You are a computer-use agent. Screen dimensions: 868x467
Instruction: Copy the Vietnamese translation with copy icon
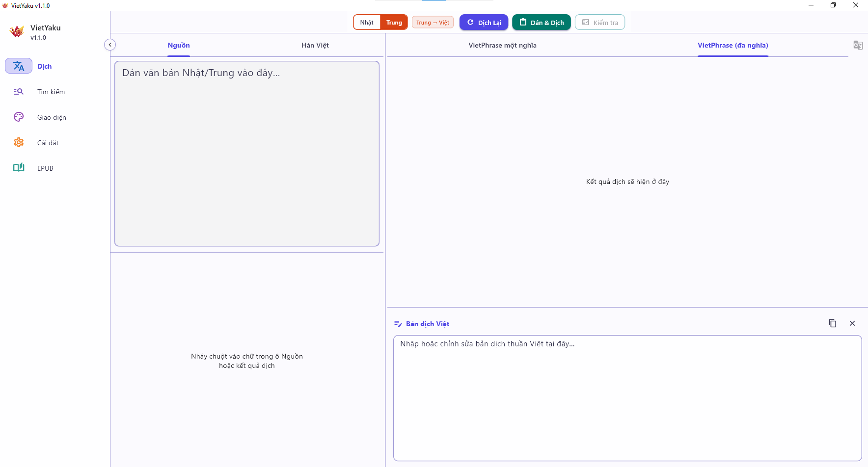point(833,323)
